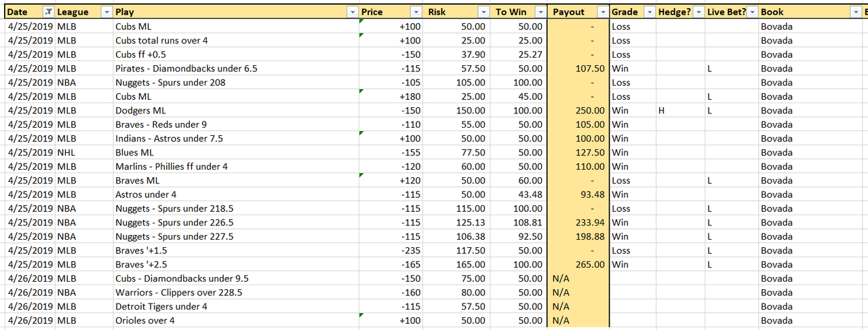Image resolution: width=868 pixels, height=330 pixels.
Task: Select the 'Cubs - Diamondbacks under 9.5' cell
Action: (236, 278)
